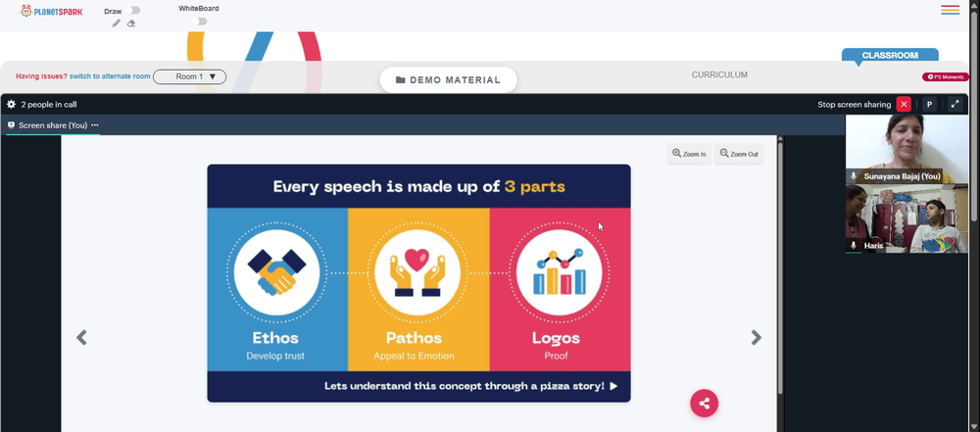
Task: Click the Pathos heart hands icon
Action: pos(417,272)
